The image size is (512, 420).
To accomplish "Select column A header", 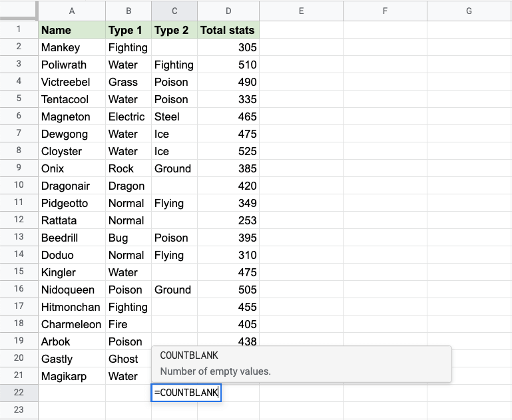I will pyautogui.click(x=72, y=11).
